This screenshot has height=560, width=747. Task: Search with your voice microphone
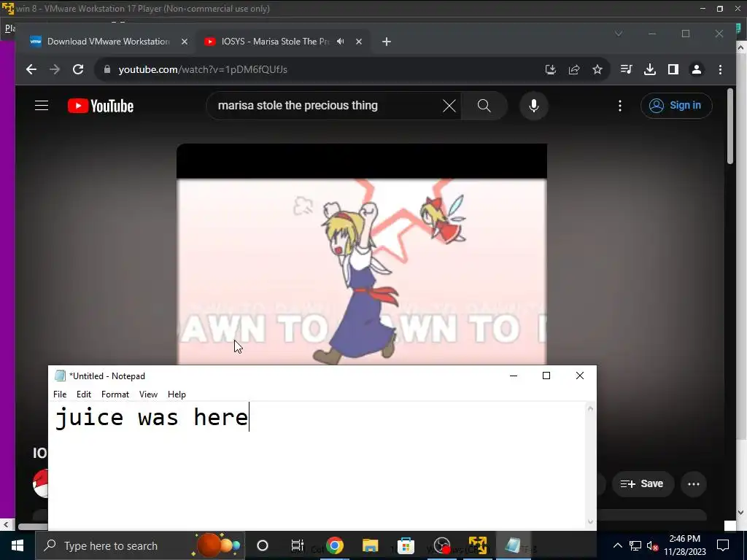pyautogui.click(x=534, y=106)
